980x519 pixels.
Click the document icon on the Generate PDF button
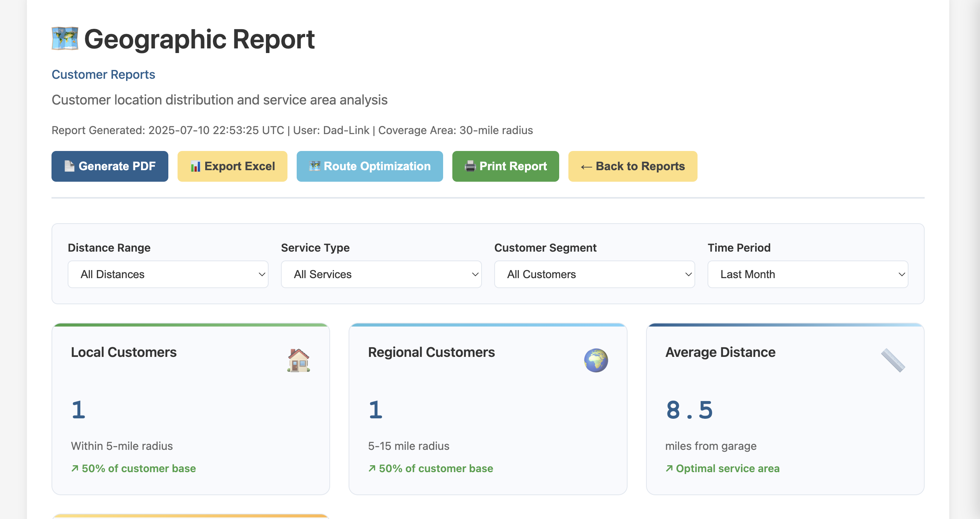click(68, 166)
